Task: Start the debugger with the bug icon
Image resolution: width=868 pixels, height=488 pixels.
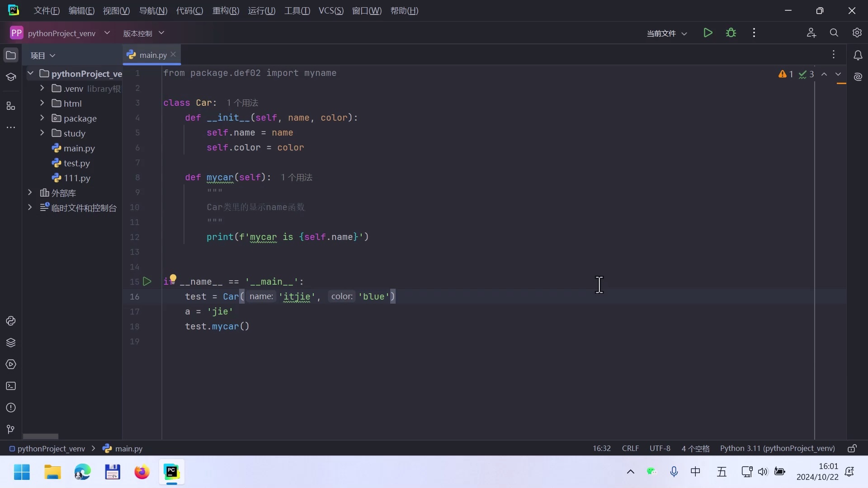Action: pyautogui.click(x=731, y=33)
